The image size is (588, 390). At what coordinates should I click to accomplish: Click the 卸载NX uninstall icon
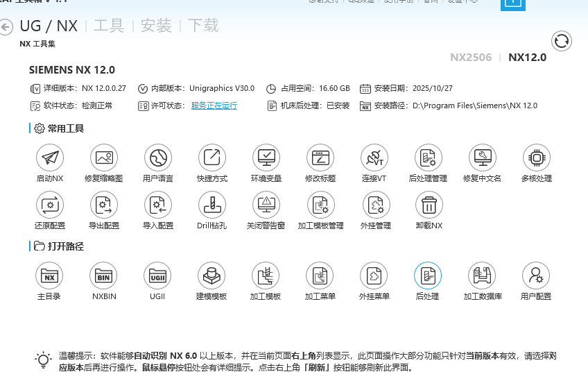[x=429, y=205]
